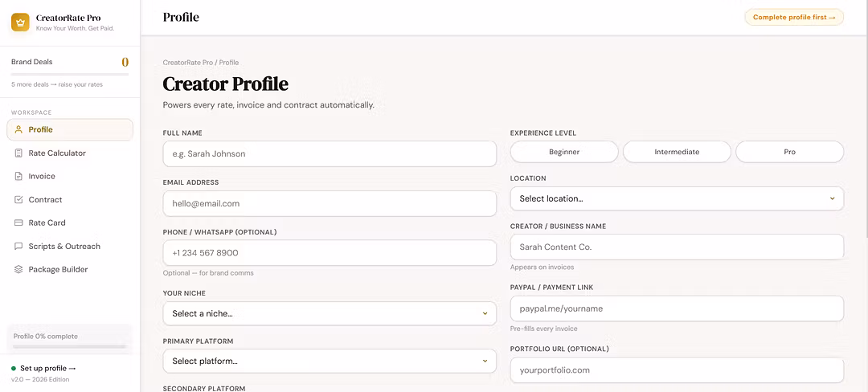868x392 pixels.
Task: Select Beginner experience level
Action: pyautogui.click(x=564, y=152)
